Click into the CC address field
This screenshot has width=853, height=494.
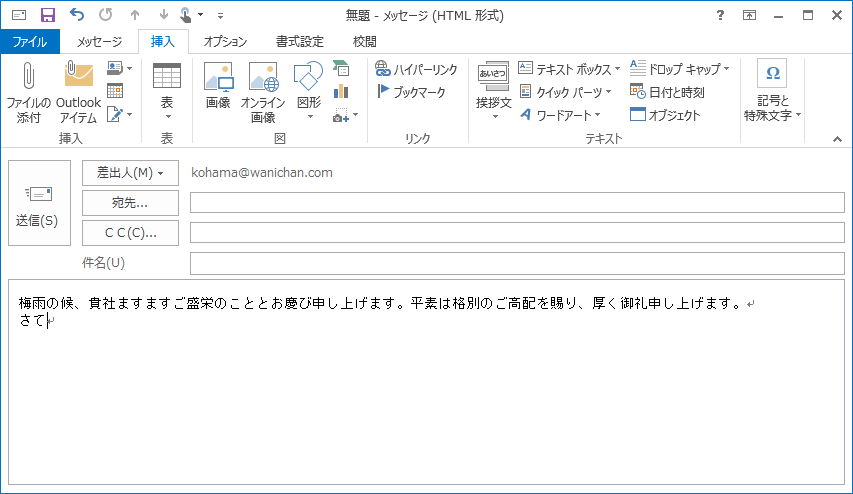click(x=517, y=233)
